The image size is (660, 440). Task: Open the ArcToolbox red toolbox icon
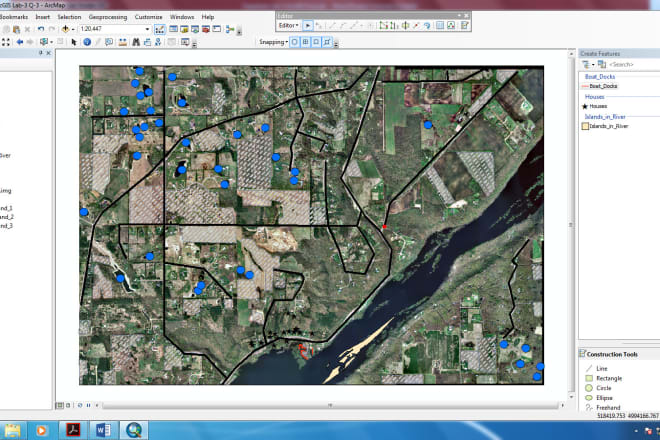click(206, 29)
